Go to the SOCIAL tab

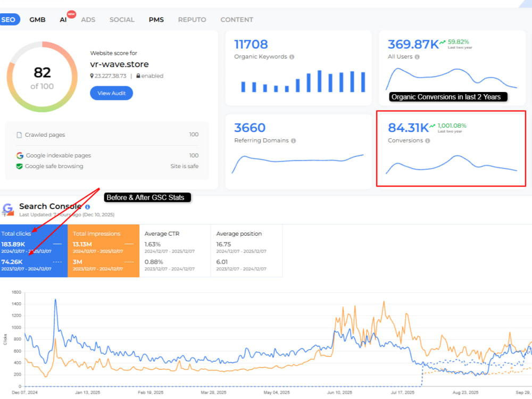(x=122, y=20)
